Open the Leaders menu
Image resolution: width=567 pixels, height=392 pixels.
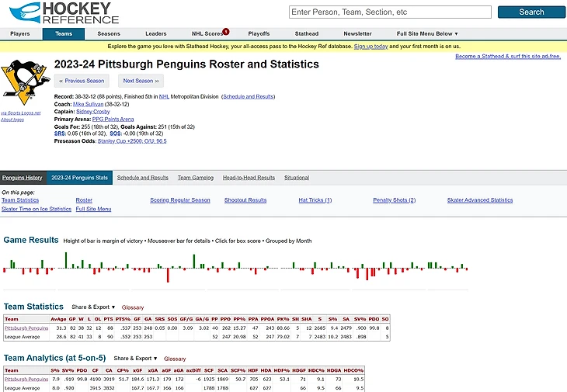(x=156, y=33)
